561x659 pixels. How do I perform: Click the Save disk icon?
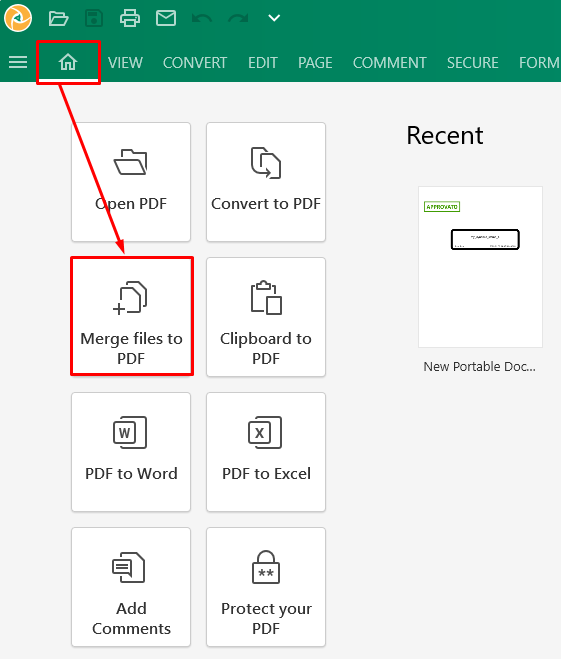click(x=94, y=18)
